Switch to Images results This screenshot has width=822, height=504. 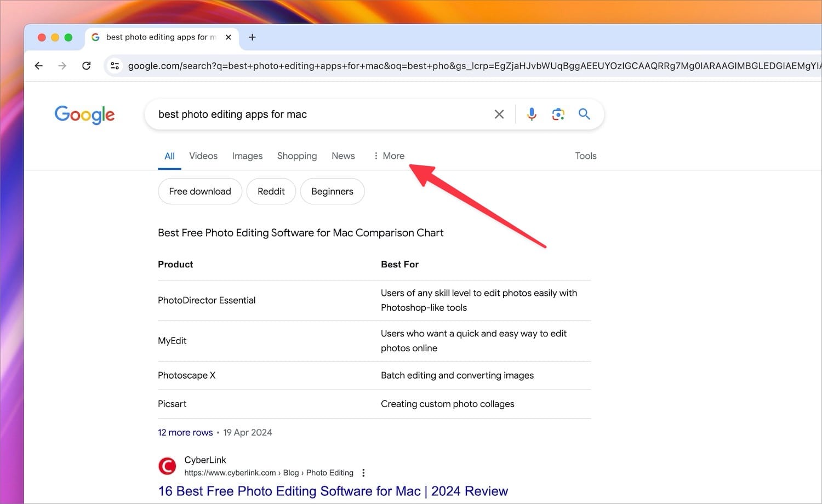(247, 156)
